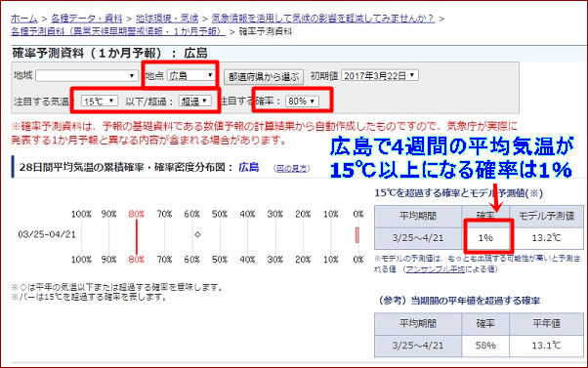Click the 確率予測資料 breadcrumb text
The width and height of the screenshot is (588, 368).
(x=266, y=31)
